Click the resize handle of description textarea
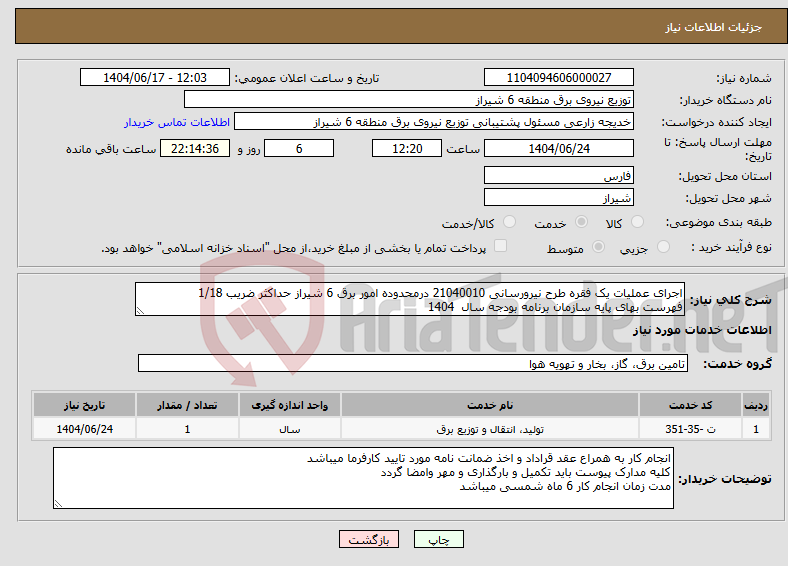 pos(140,311)
